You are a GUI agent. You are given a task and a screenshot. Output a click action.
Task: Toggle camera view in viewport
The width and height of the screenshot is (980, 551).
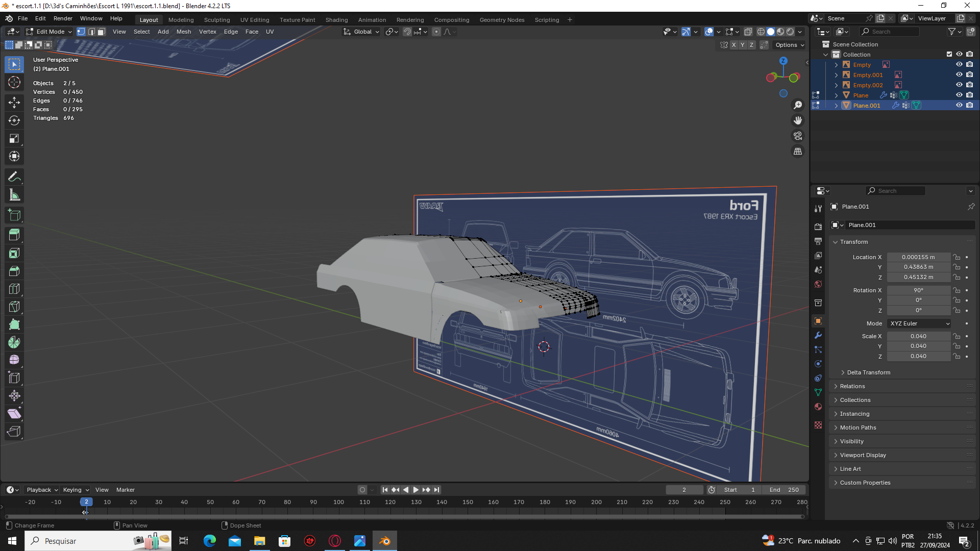pos(798,136)
